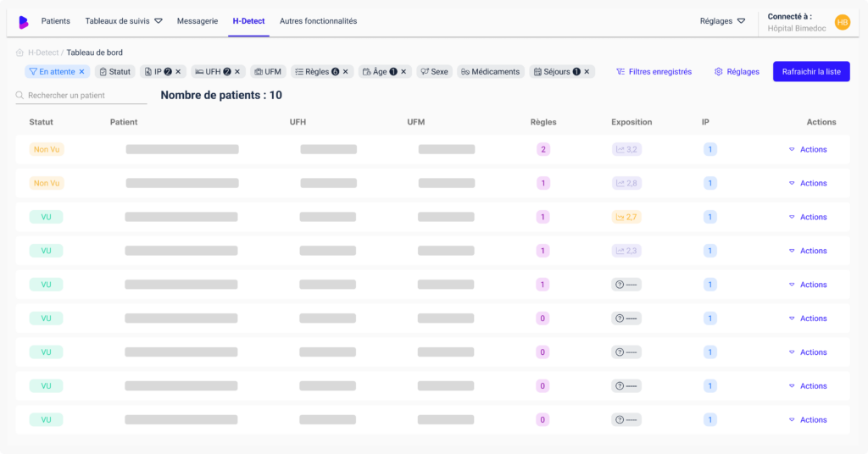Expand the Tableaux de suivis menu
This screenshot has width=868, height=454.
[124, 21]
